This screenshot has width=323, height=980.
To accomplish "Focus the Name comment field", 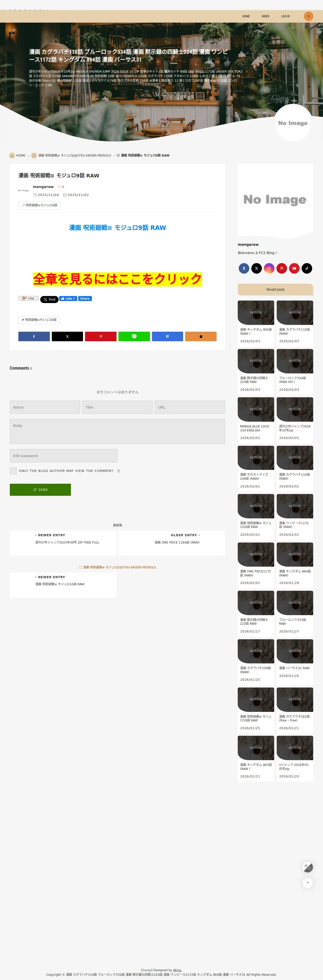I will tap(45, 407).
